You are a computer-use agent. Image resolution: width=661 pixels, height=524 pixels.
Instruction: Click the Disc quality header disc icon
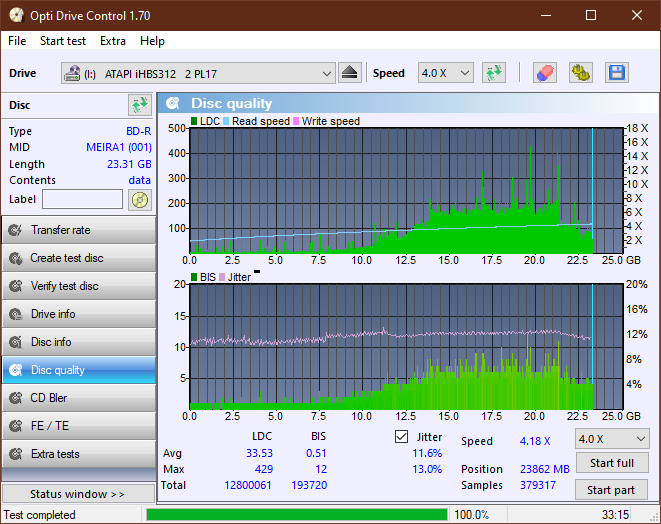tap(173, 103)
